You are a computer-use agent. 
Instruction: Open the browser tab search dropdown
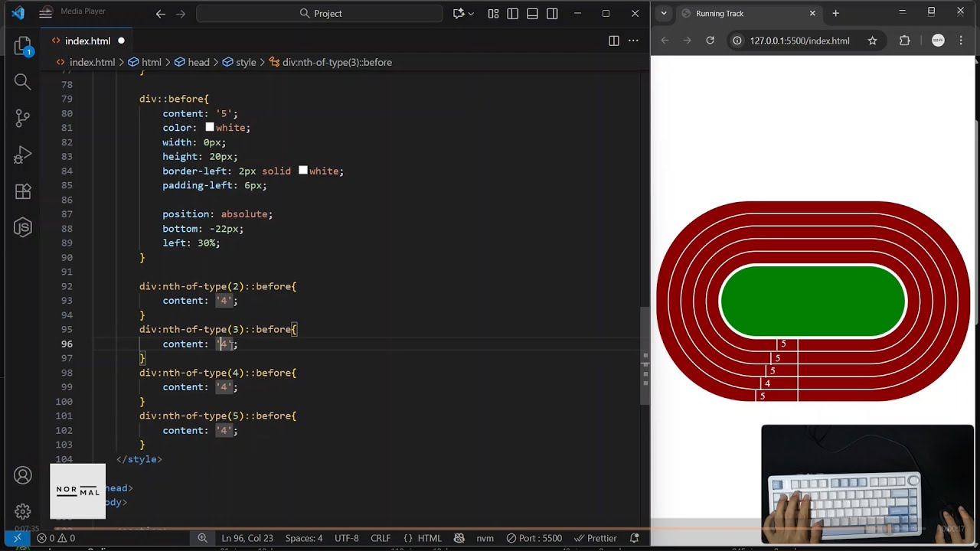(x=664, y=13)
